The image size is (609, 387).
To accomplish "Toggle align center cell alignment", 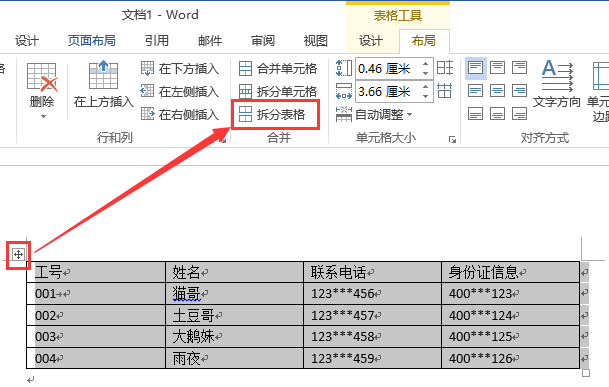I will pyautogui.click(x=498, y=91).
